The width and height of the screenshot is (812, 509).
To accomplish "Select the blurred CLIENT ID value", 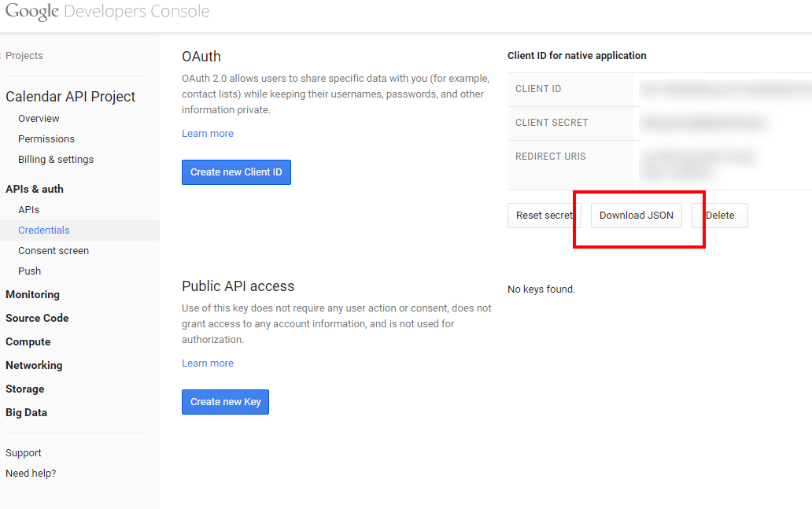I will click(725, 90).
